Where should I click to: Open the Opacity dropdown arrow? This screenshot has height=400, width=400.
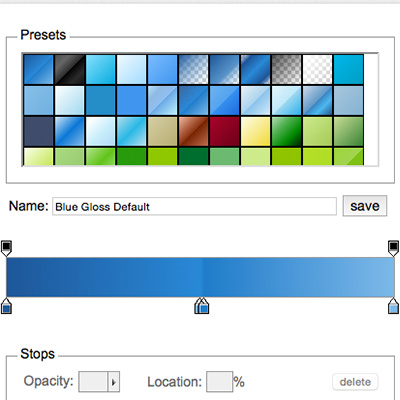tap(114, 382)
